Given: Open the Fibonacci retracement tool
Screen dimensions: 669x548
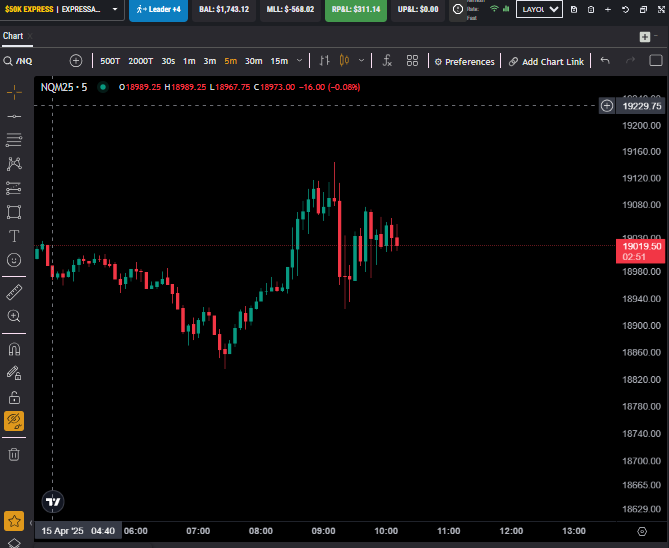Looking at the screenshot, I should click(x=14, y=140).
